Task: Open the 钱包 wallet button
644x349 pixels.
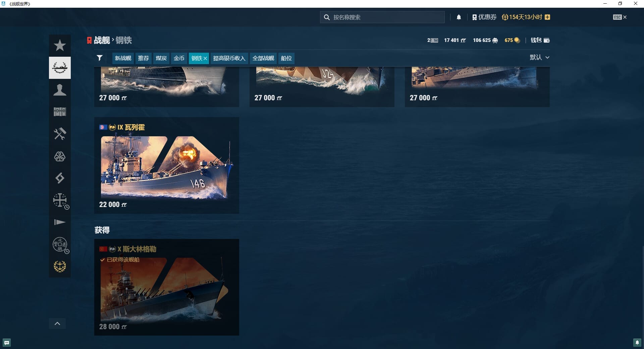Action: (x=540, y=40)
